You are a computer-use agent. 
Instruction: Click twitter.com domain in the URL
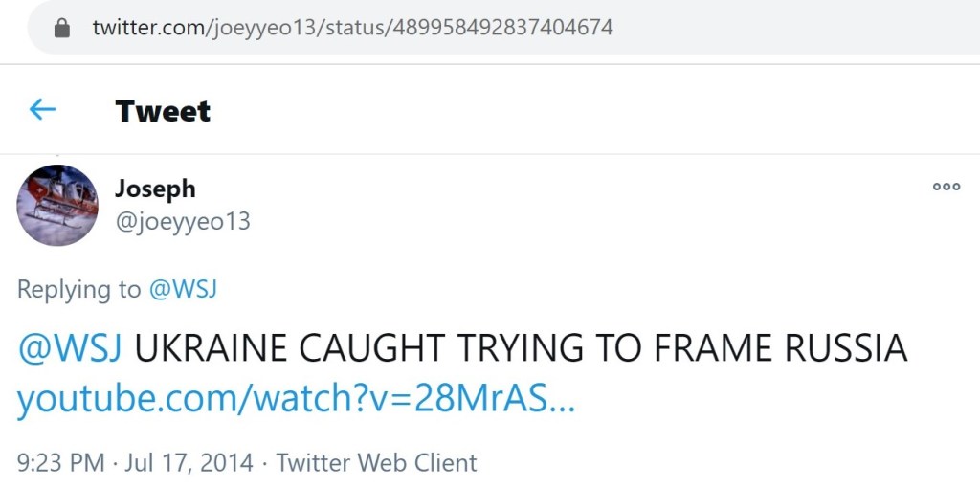point(145,28)
